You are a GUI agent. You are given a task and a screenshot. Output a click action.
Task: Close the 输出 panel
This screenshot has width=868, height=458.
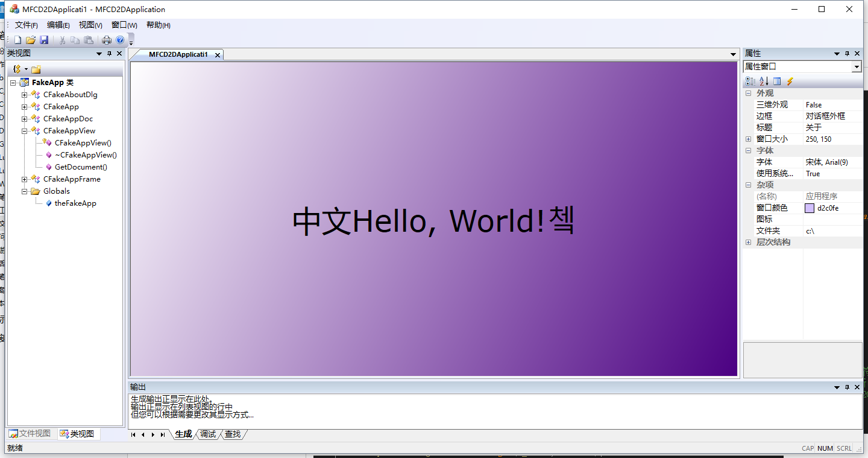(857, 387)
